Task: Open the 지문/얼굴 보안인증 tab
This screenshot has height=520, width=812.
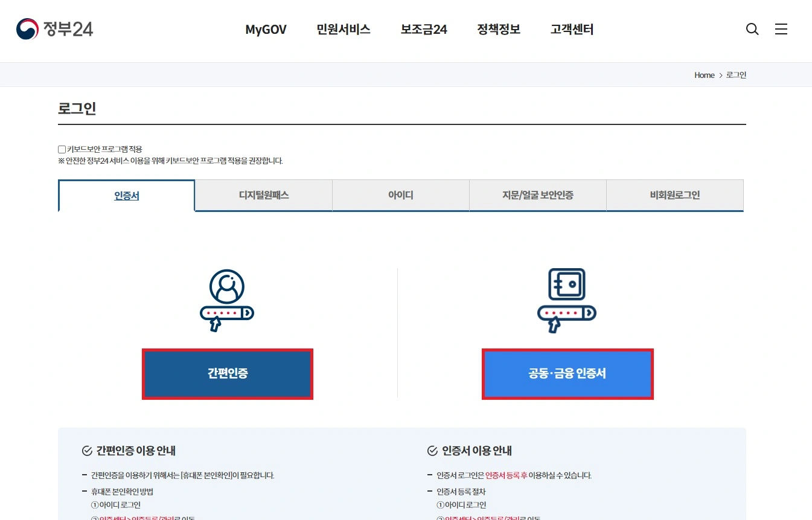Action: click(x=537, y=195)
